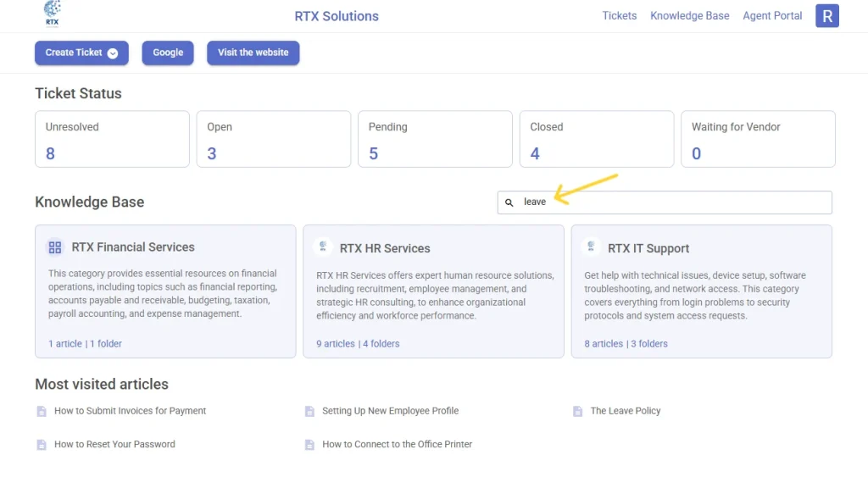Viewport: 868px width, 477px height.
Task: Click the Waiting for Vendor count 0
Action: tap(697, 154)
